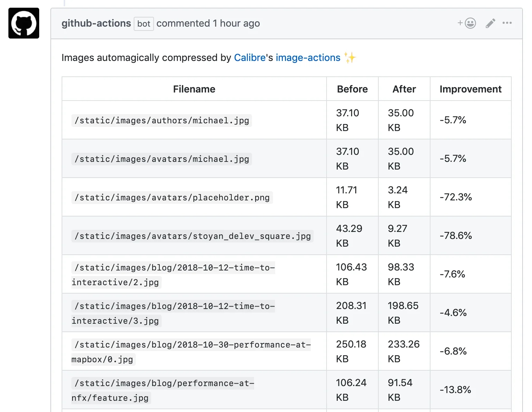Follow the Calibre link
Image resolution: width=532 pixels, height=412 pixels.
[x=250, y=57]
